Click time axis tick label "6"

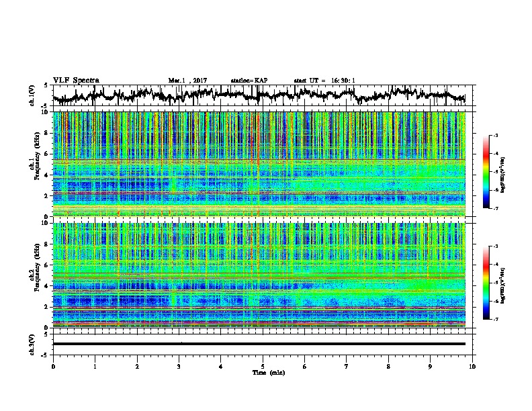[x=305, y=367]
